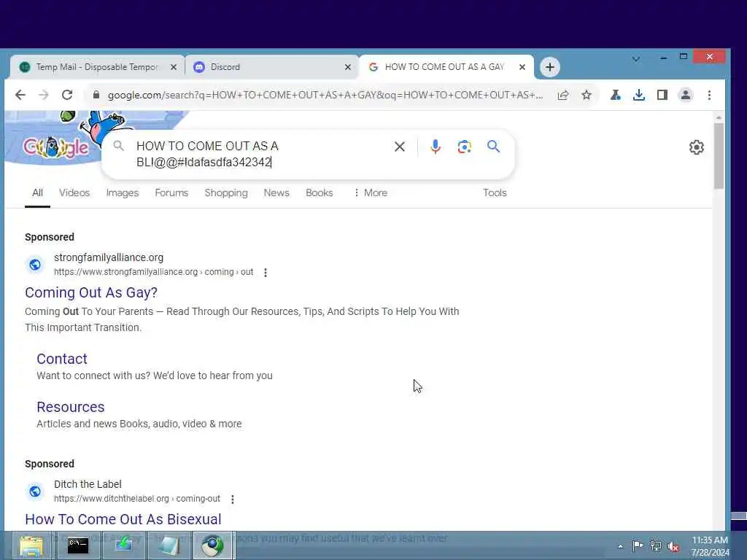Image resolution: width=747 pixels, height=560 pixels.
Task: Open the Contact sitelink
Action: point(62,359)
